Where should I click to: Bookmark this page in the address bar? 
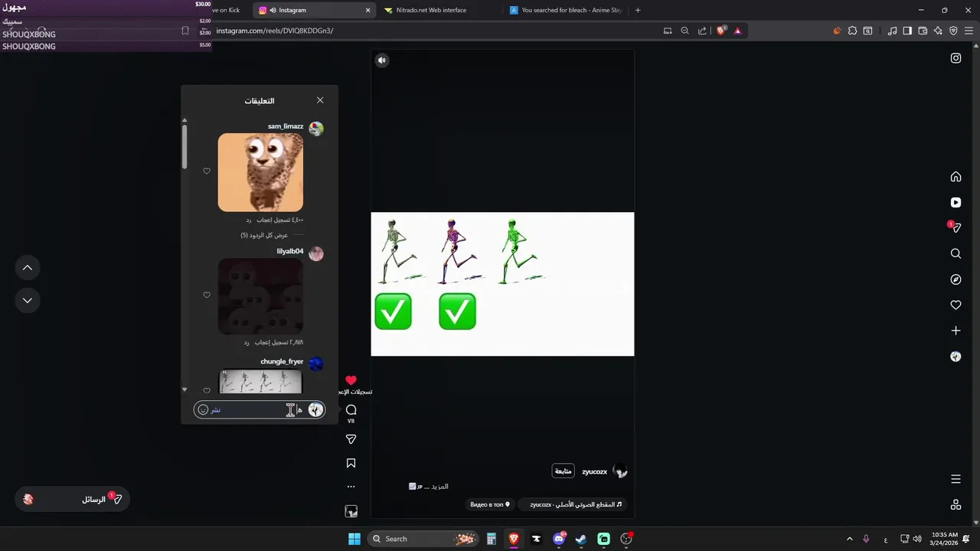(x=185, y=31)
